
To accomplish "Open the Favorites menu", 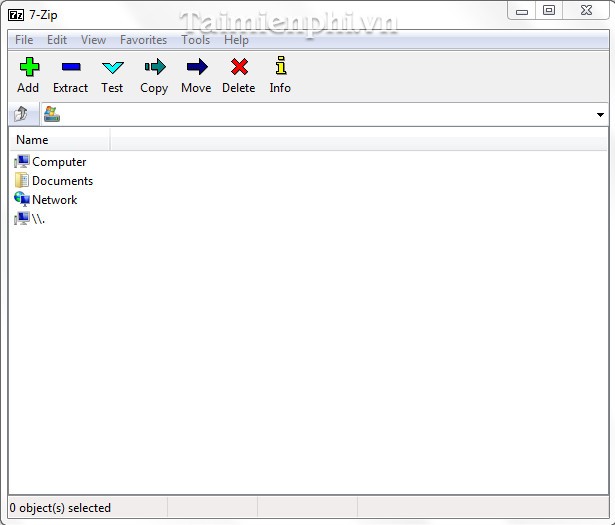I will tap(144, 40).
